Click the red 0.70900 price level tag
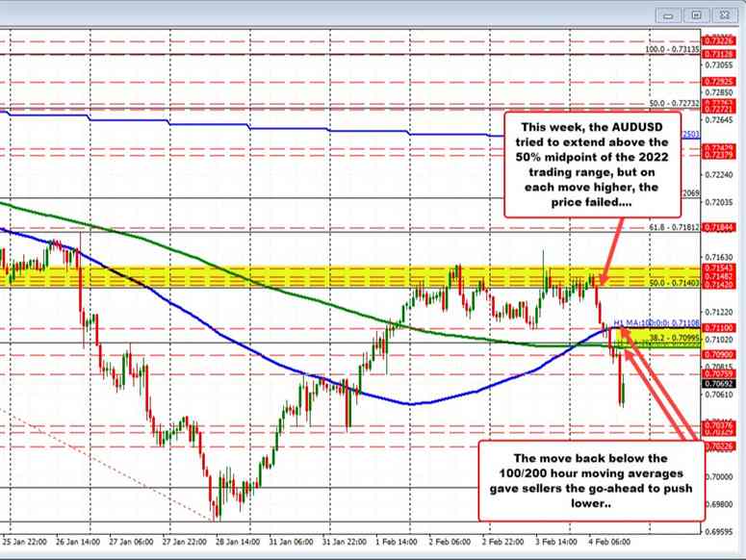746x560 pixels. point(718,355)
